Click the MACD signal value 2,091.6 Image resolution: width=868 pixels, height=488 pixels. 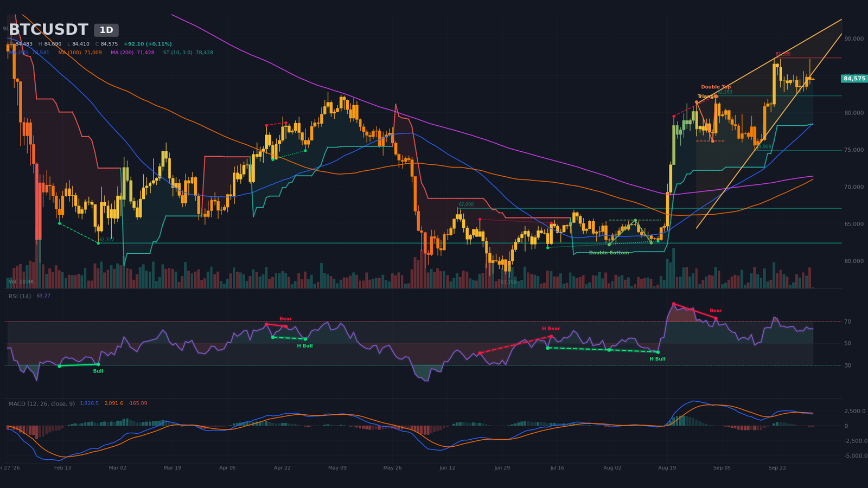(114, 403)
